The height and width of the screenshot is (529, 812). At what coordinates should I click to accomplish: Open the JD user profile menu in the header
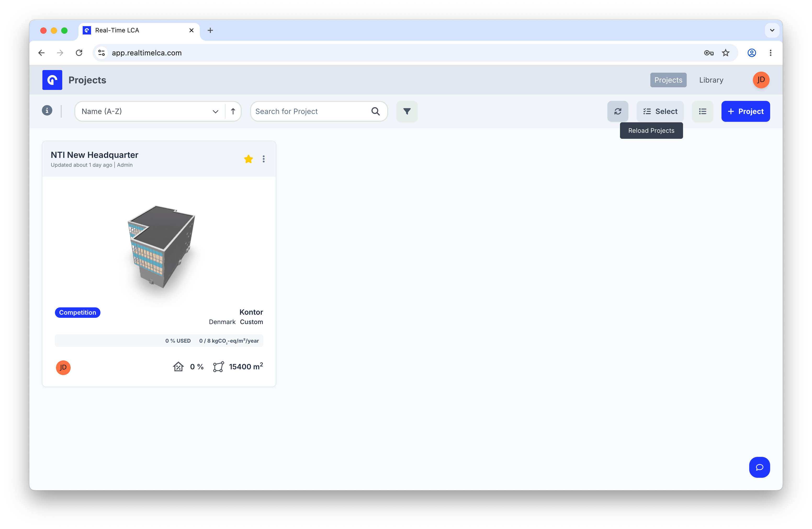[761, 80]
